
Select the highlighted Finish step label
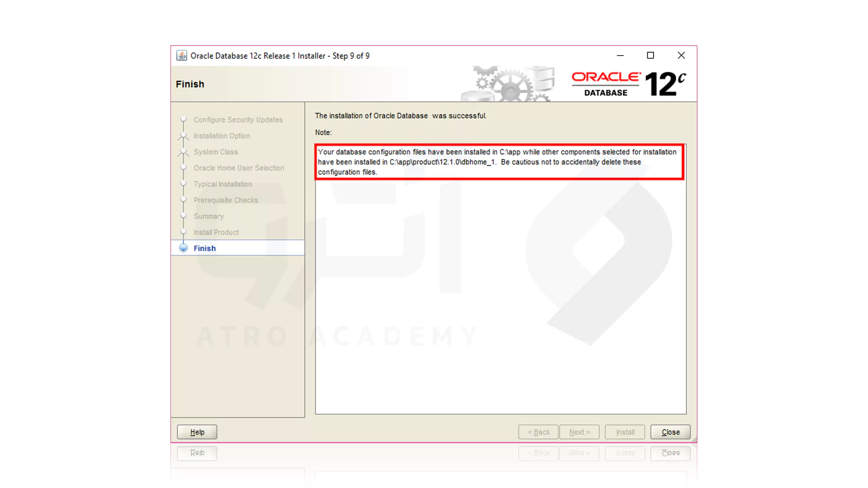tap(204, 248)
